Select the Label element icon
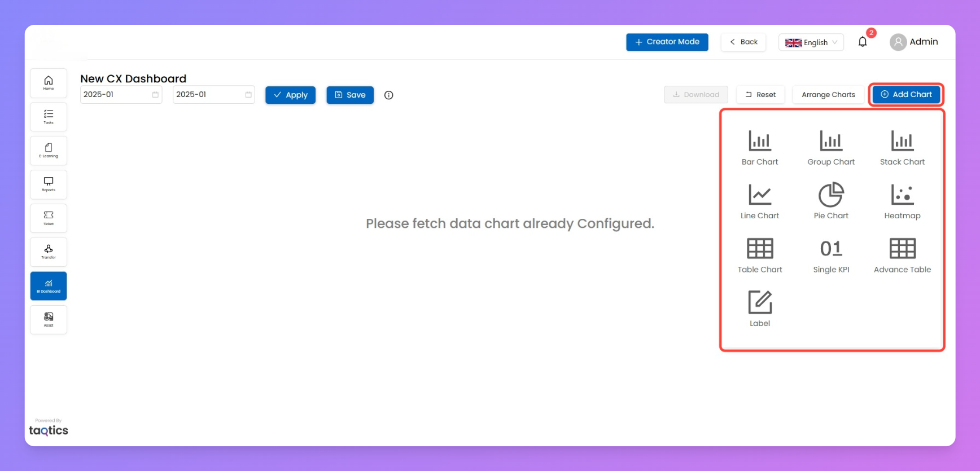This screenshot has height=471, width=980. [x=759, y=302]
